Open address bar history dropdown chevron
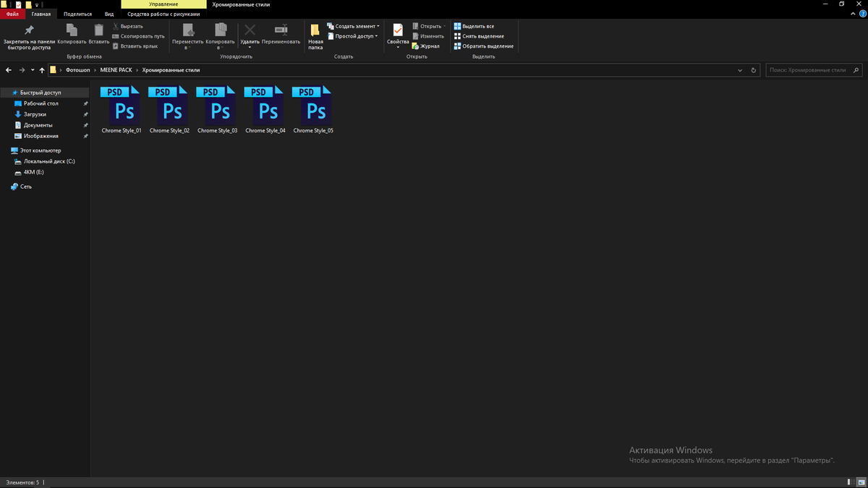The height and width of the screenshot is (488, 868). tap(740, 70)
